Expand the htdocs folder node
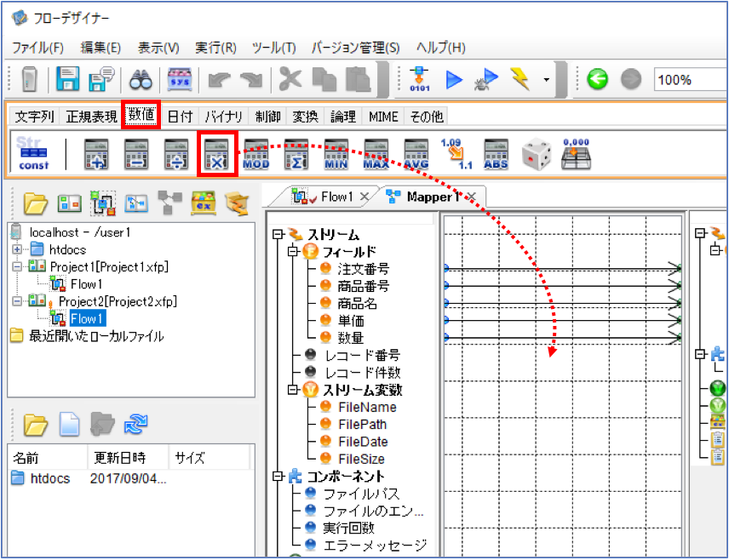 pyautogui.click(x=17, y=249)
